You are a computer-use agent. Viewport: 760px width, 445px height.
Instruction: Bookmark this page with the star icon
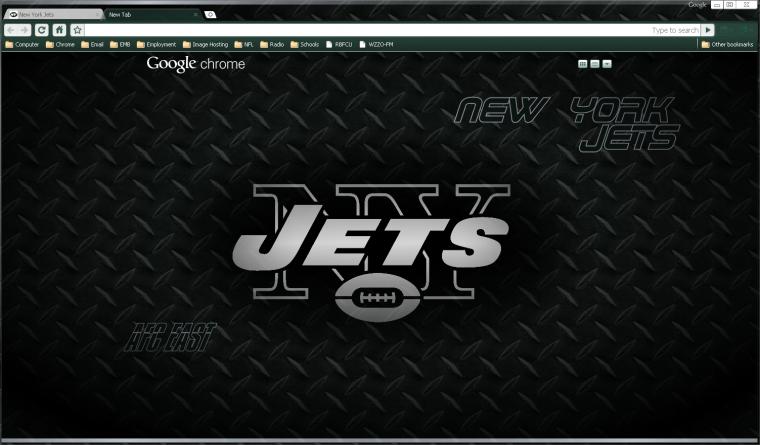[x=77, y=30]
